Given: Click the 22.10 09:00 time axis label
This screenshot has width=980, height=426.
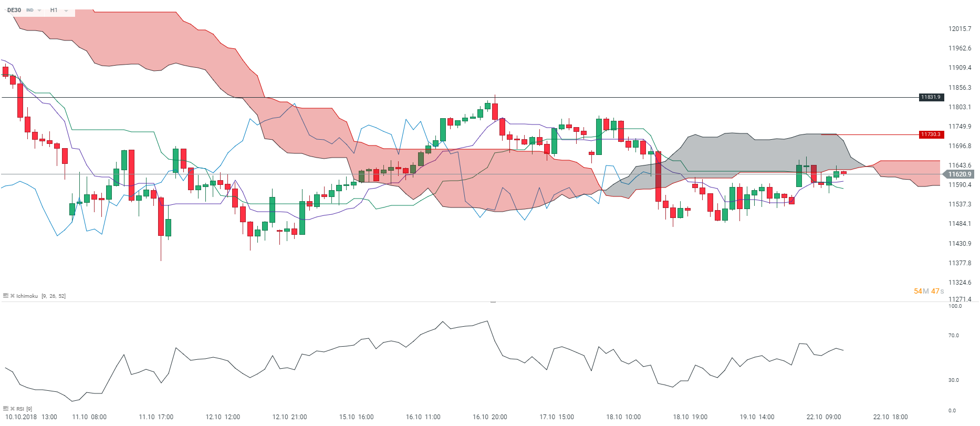Looking at the screenshot, I should click(x=823, y=417).
